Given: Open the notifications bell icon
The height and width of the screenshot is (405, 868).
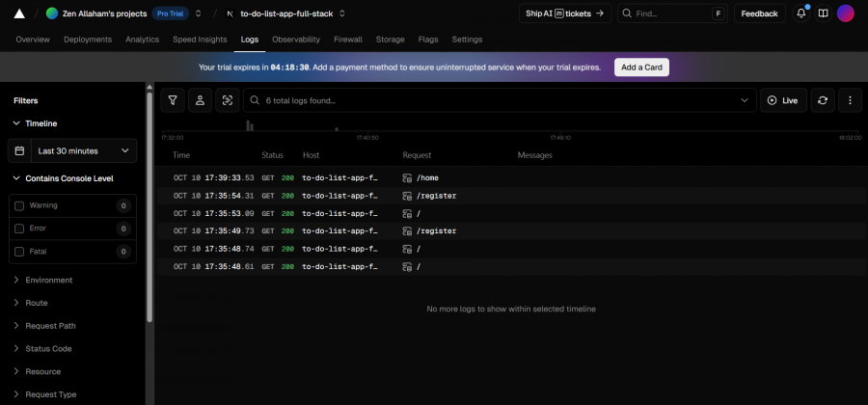Looking at the screenshot, I should click(x=800, y=13).
